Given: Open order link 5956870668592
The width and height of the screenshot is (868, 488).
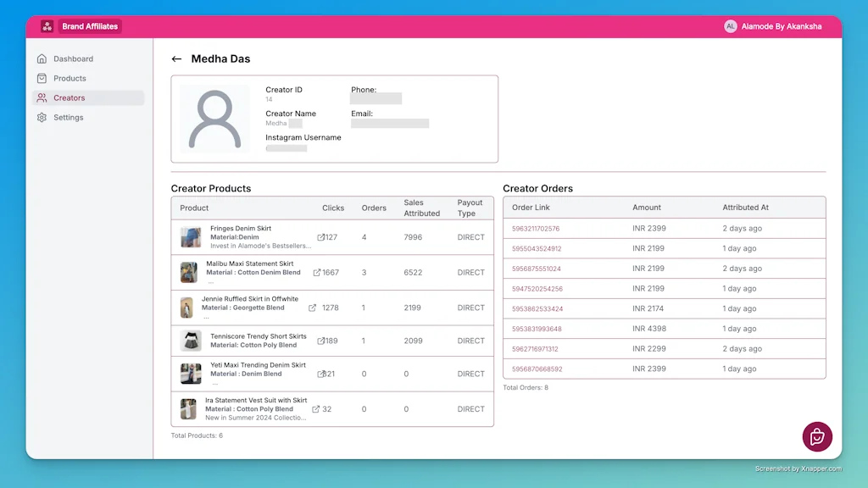Looking at the screenshot, I should click(x=537, y=369).
